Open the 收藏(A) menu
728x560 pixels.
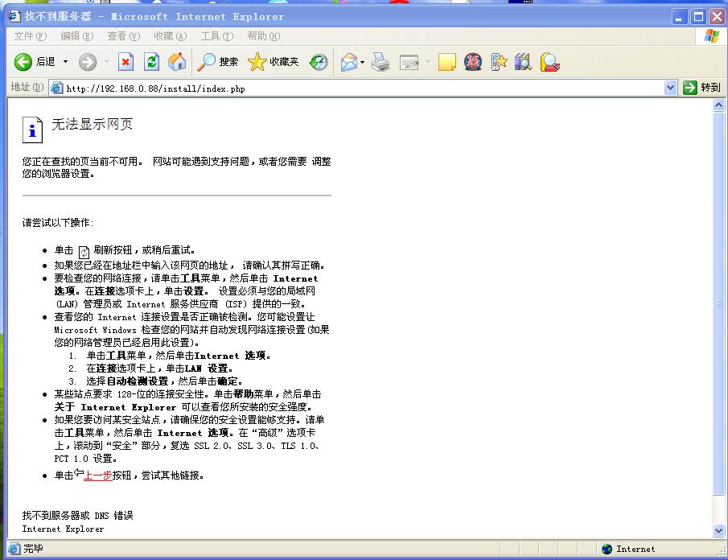pyautogui.click(x=171, y=35)
